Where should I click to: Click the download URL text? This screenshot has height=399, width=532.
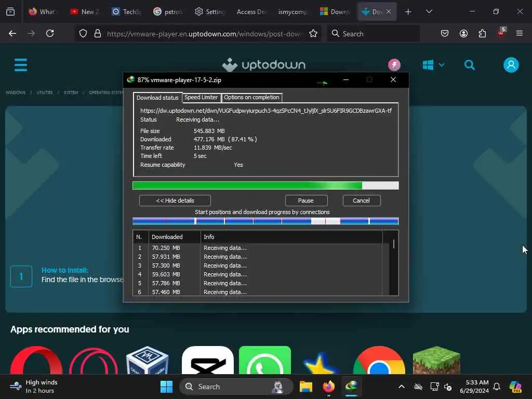(266, 111)
